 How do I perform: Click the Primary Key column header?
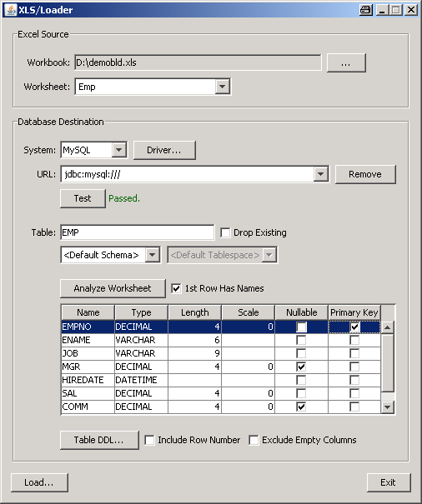click(x=354, y=312)
